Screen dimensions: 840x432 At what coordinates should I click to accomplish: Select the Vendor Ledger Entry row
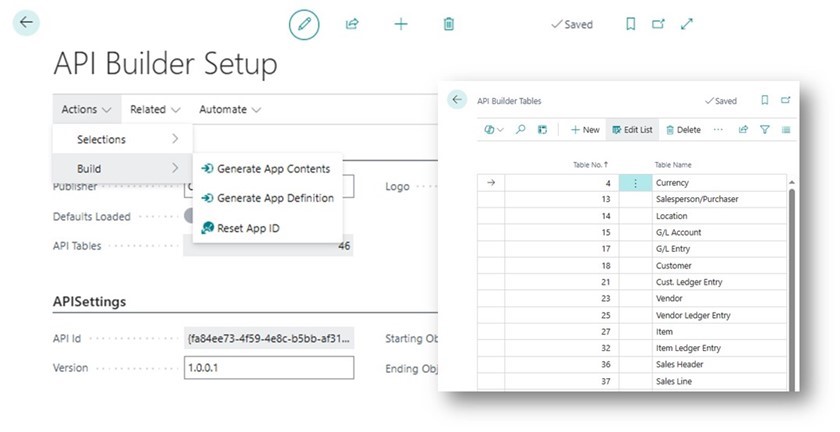point(632,315)
